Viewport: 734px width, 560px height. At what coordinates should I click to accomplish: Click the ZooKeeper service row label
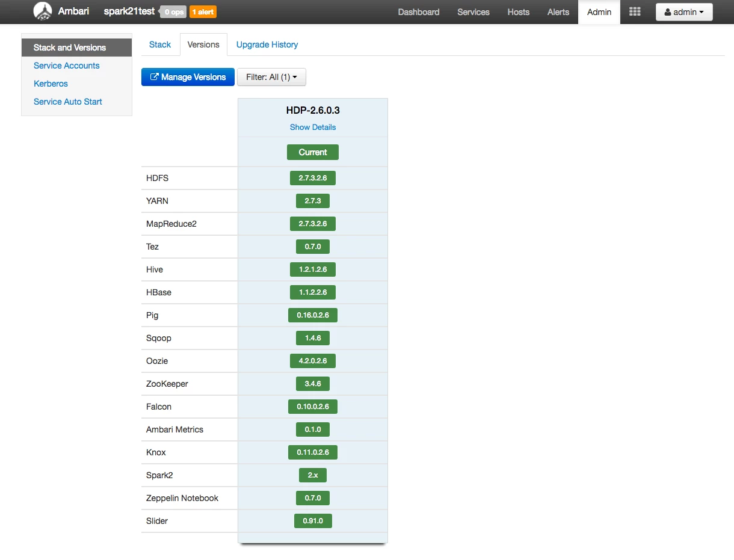coord(167,384)
